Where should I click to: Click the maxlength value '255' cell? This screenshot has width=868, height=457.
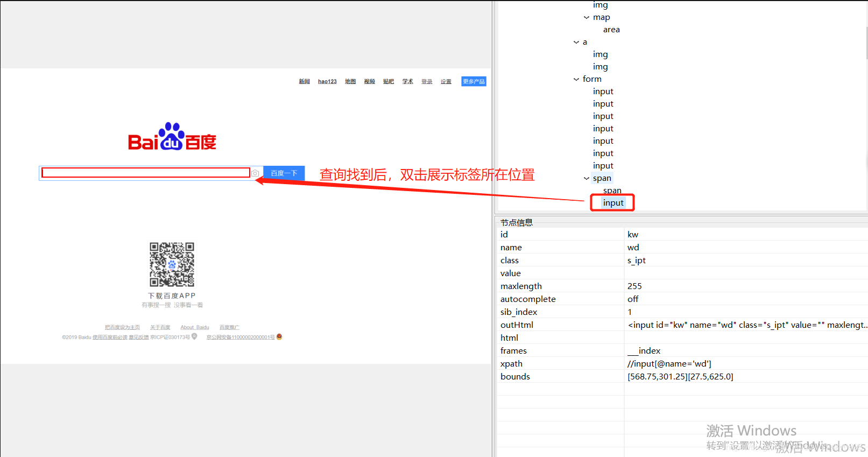[746, 286]
